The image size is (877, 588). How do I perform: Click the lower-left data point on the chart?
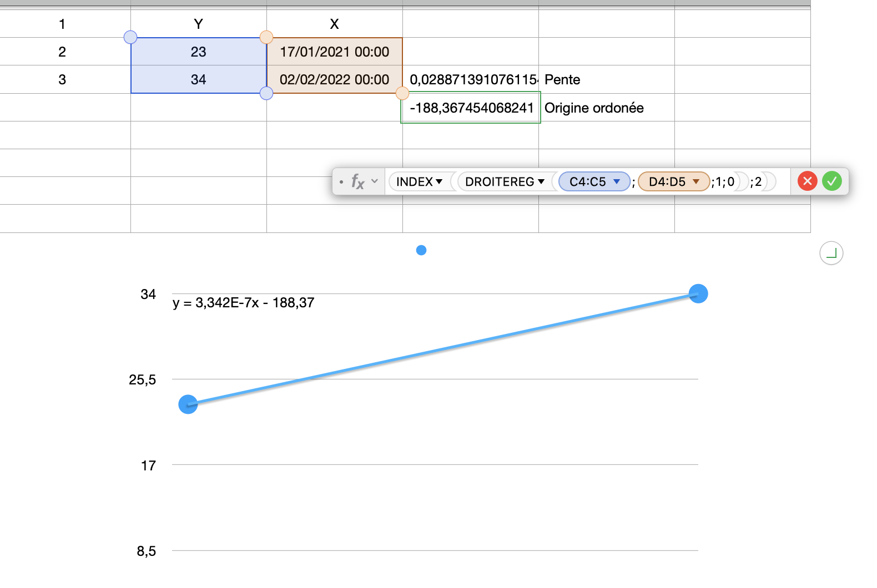[188, 404]
